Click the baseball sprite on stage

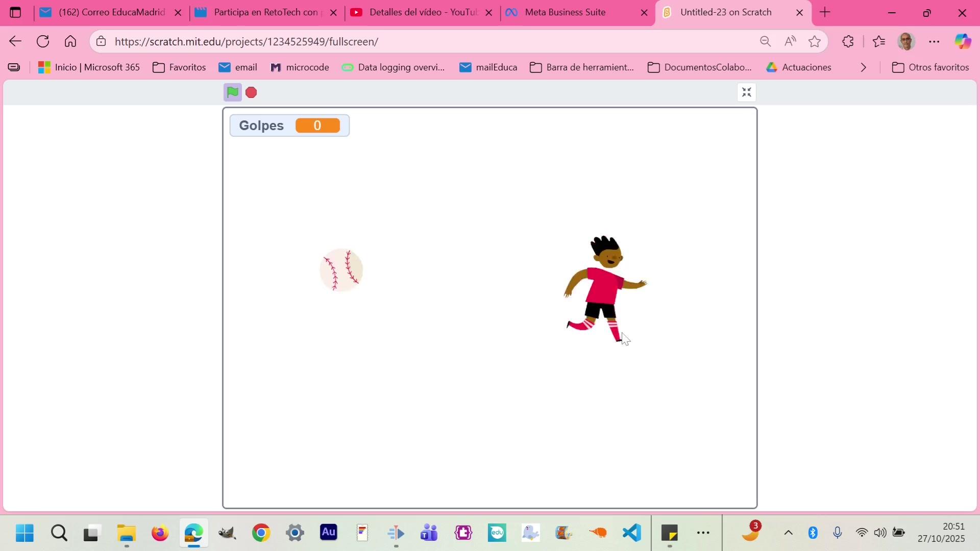341,270
